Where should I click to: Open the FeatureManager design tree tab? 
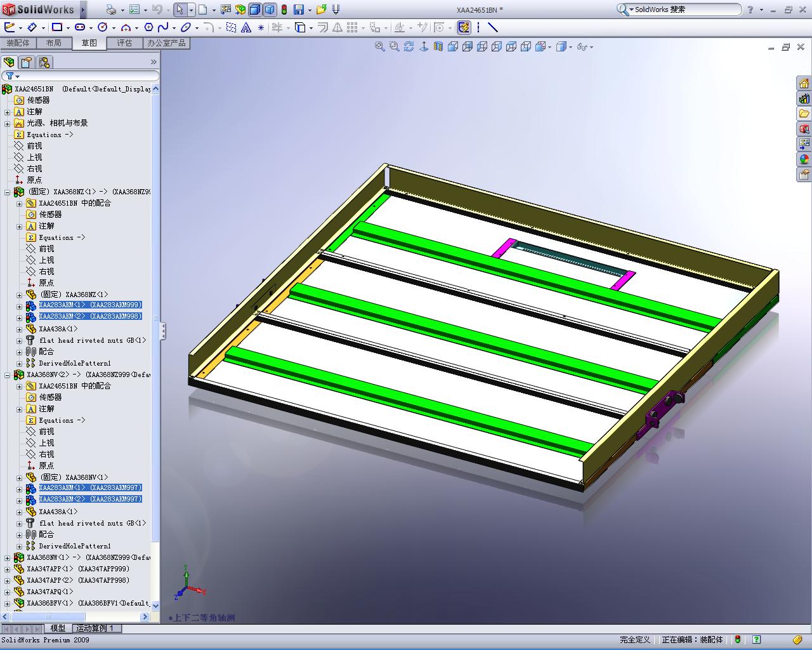click(9, 62)
